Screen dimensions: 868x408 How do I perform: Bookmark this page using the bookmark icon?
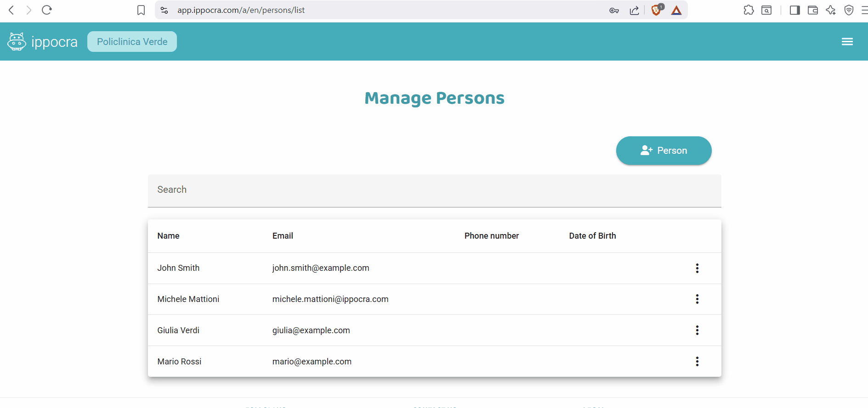(141, 10)
